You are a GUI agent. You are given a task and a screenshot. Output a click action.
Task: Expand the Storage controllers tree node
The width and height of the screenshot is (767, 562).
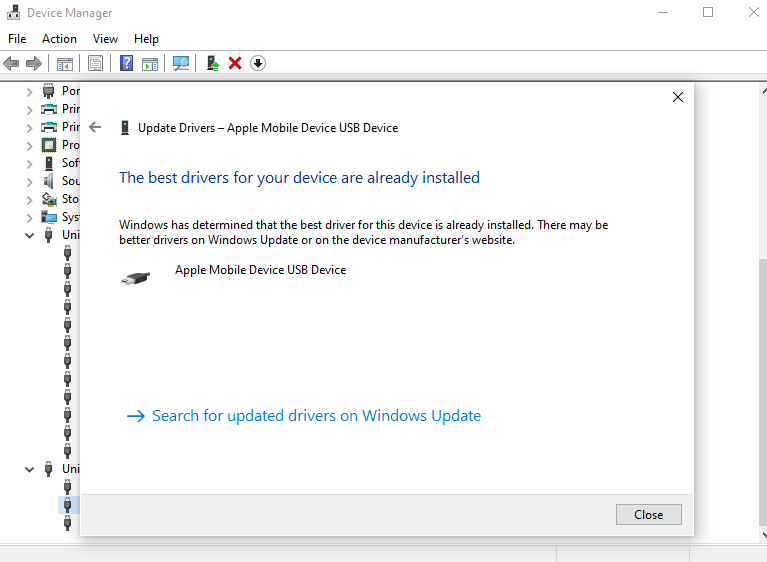(29, 200)
